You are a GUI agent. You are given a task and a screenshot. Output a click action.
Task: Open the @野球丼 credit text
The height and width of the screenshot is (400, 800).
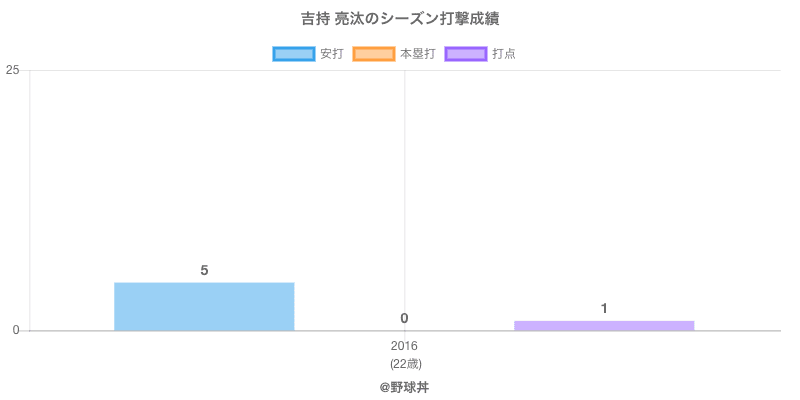pyautogui.click(x=404, y=386)
